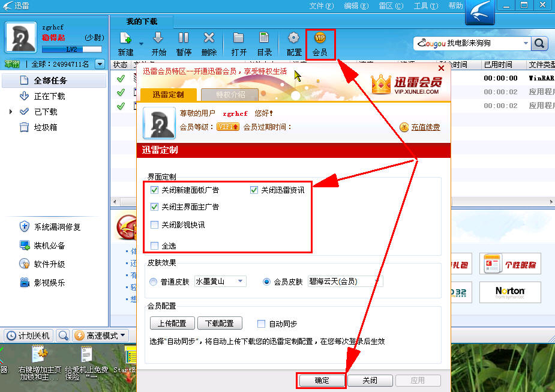This screenshot has height=392, width=555.
Task: Select the 我的下载 tab
Action: click(x=142, y=22)
